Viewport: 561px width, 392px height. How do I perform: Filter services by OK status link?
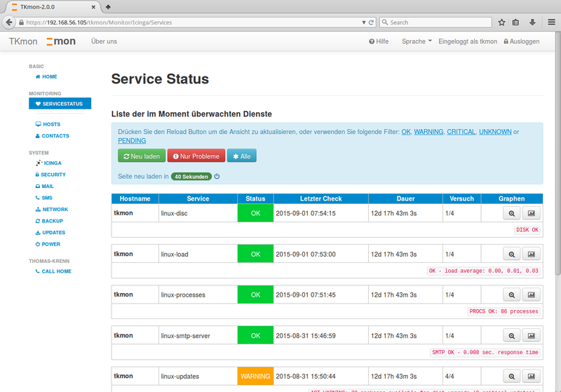click(406, 132)
